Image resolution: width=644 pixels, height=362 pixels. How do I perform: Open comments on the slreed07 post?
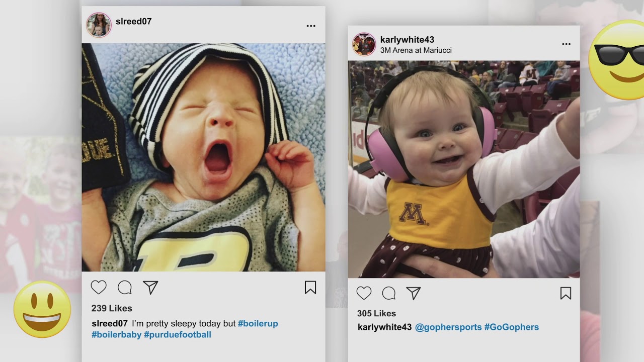(125, 288)
